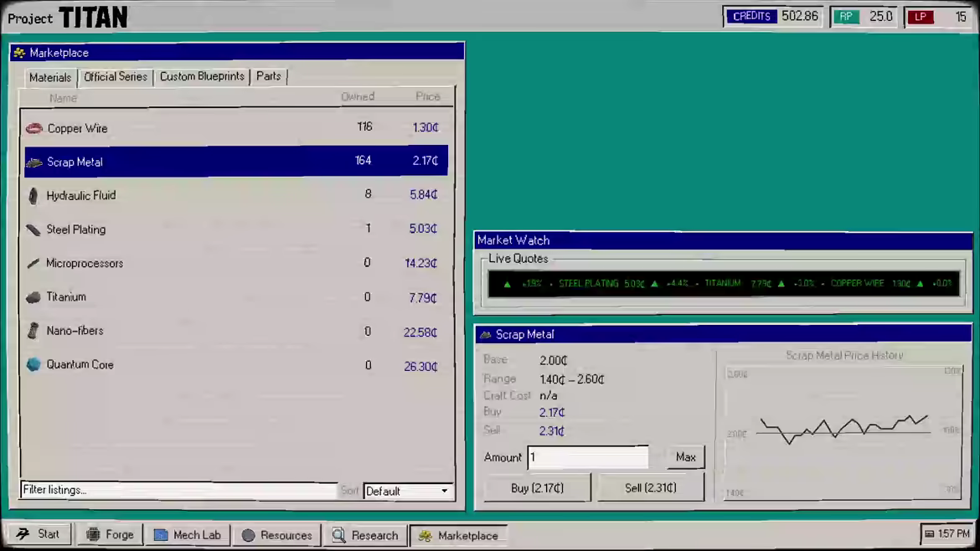Click the Microprocessors price 14.23
The width and height of the screenshot is (980, 551).
421,264
